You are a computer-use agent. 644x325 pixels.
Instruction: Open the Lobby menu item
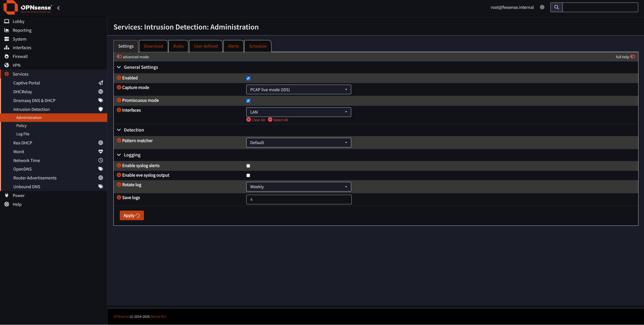coord(19,21)
